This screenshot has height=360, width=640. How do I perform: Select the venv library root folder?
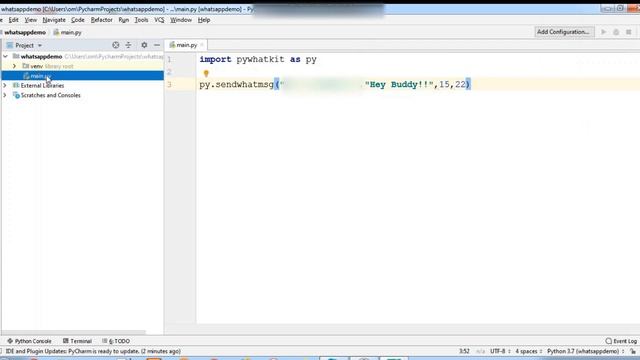(x=48, y=66)
